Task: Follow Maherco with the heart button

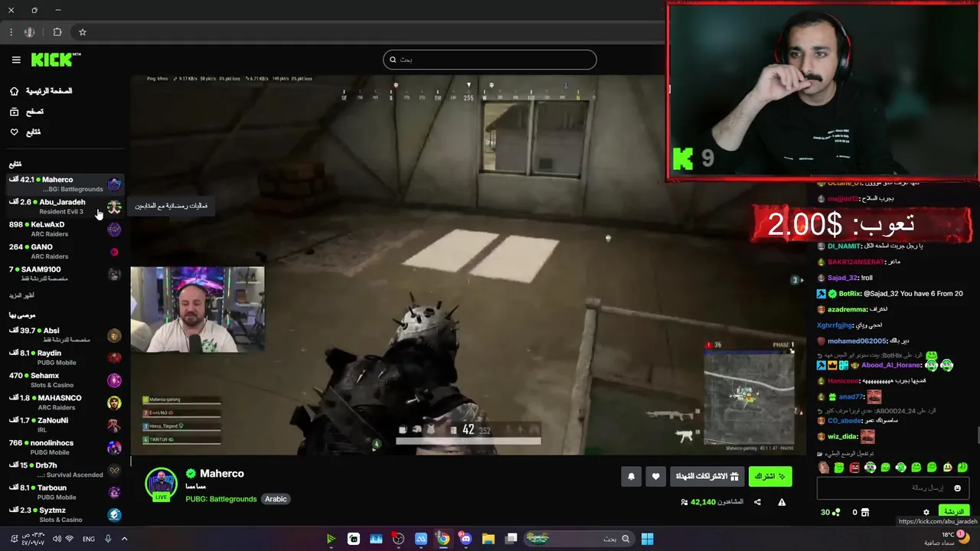Action: [655, 477]
